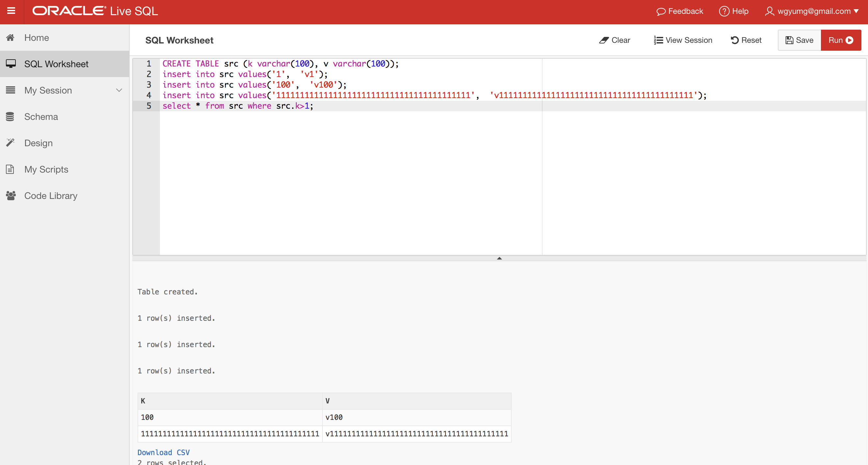Click the Home house icon
This screenshot has height=465, width=868.
pyautogui.click(x=11, y=38)
